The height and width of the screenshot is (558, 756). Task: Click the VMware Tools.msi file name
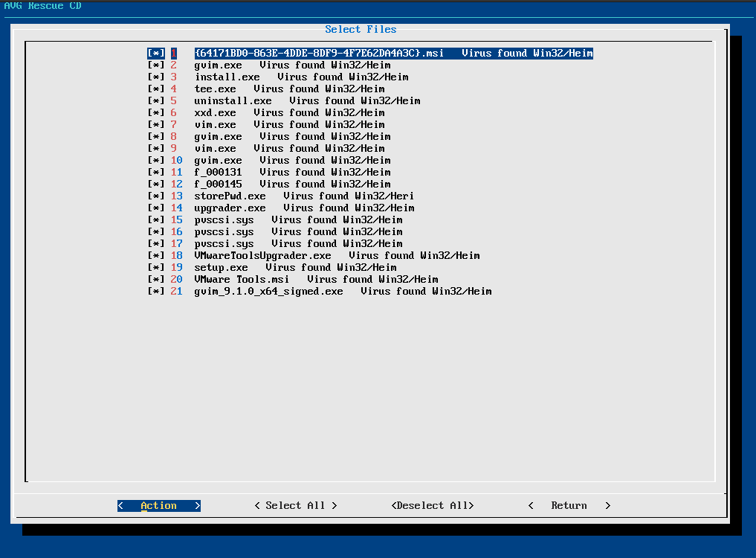[x=242, y=280]
